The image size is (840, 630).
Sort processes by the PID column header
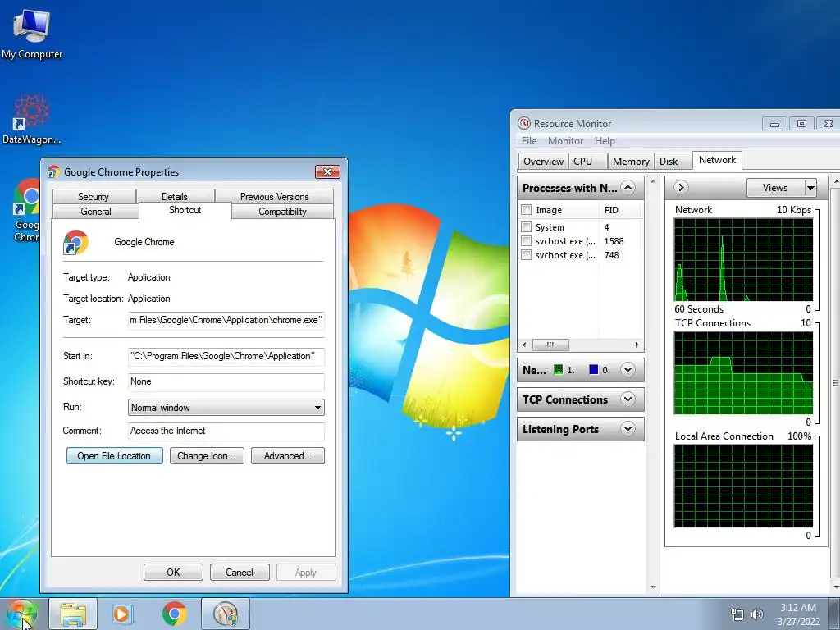tap(620, 210)
